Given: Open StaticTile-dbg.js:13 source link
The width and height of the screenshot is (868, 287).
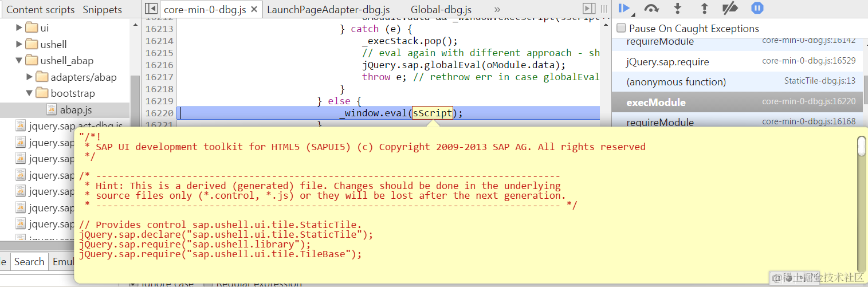Looking at the screenshot, I should point(820,81).
